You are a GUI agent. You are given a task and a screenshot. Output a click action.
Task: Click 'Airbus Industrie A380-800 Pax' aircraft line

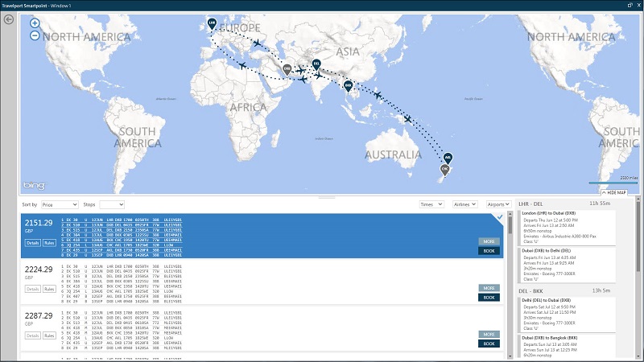[x=559, y=236]
